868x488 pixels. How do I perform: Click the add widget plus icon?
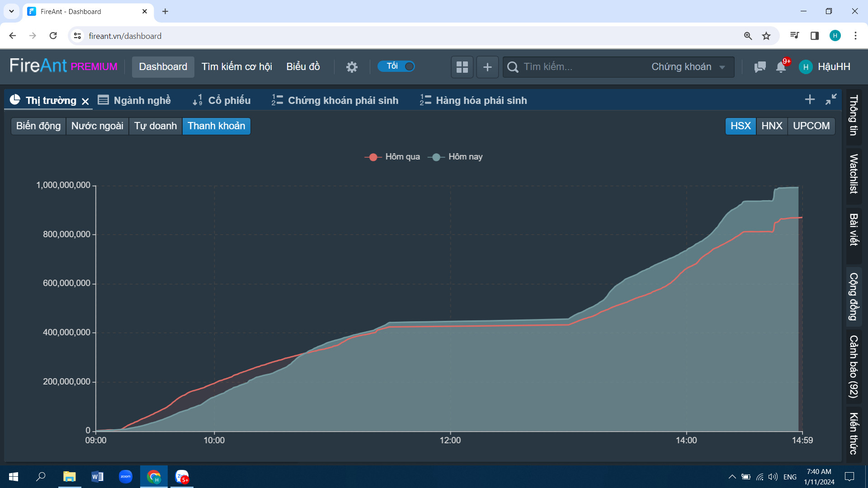[487, 67]
